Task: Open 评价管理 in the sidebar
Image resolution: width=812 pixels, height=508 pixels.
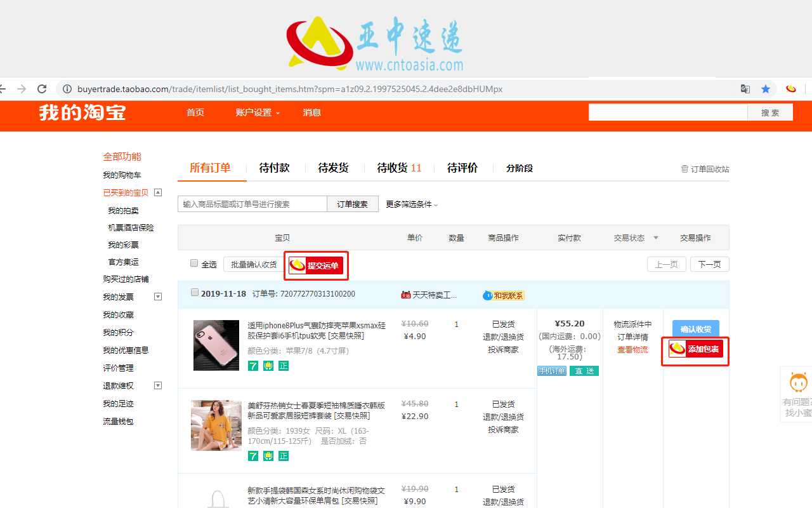Action: pyautogui.click(x=118, y=368)
